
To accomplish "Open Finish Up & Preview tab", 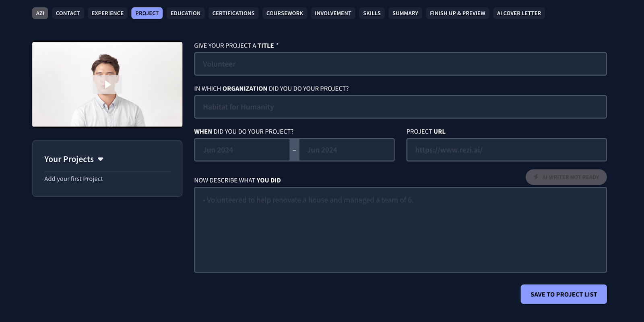I will point(458,13).
